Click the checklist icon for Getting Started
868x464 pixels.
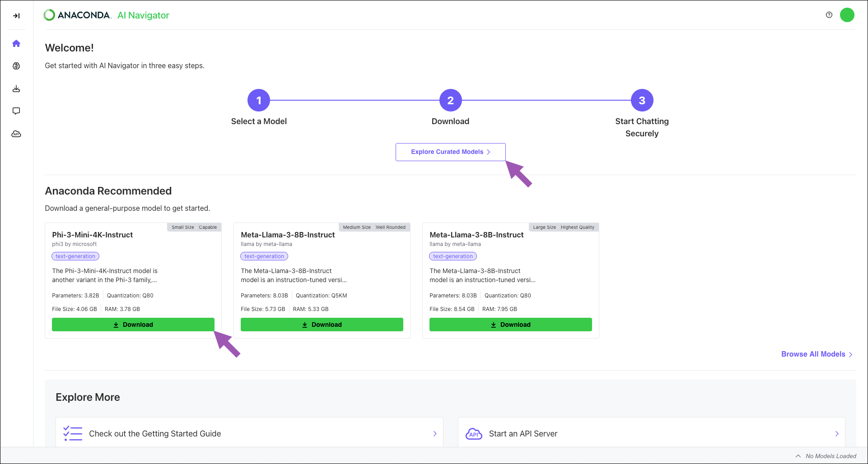coord(73,433)
